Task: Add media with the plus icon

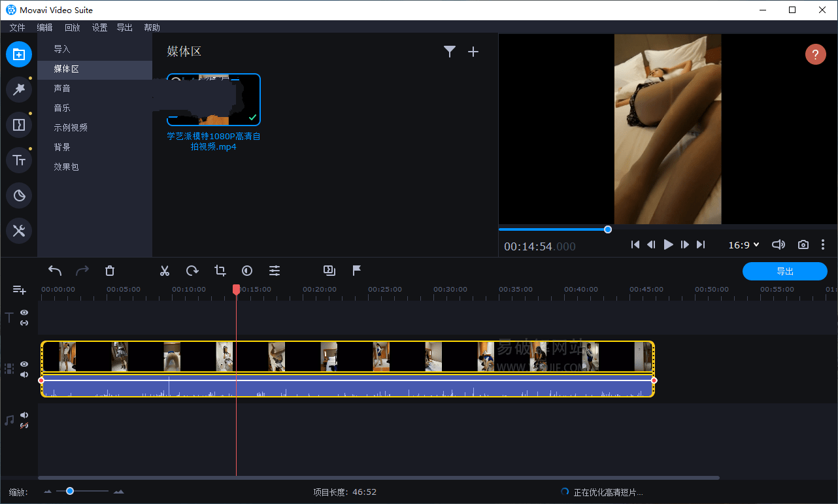Action: pyautogui.click(x=474, y=52)
